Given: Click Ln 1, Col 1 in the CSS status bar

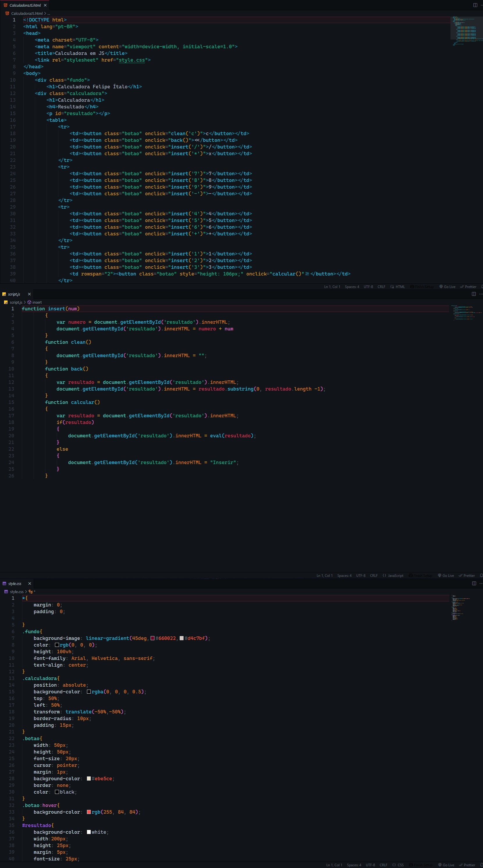Looking at the screenshot, I should pyautogui.click(x=334, y=865).
